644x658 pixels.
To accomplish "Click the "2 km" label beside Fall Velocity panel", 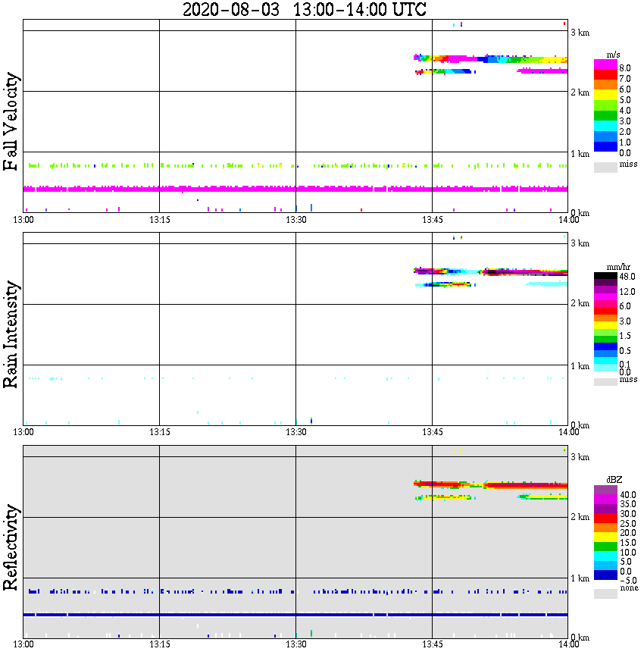I will (580, 92).
